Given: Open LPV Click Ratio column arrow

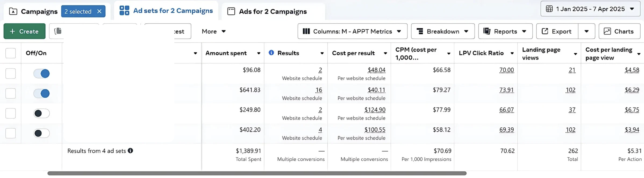Looking at the screenshot, I should click(512, 53).
